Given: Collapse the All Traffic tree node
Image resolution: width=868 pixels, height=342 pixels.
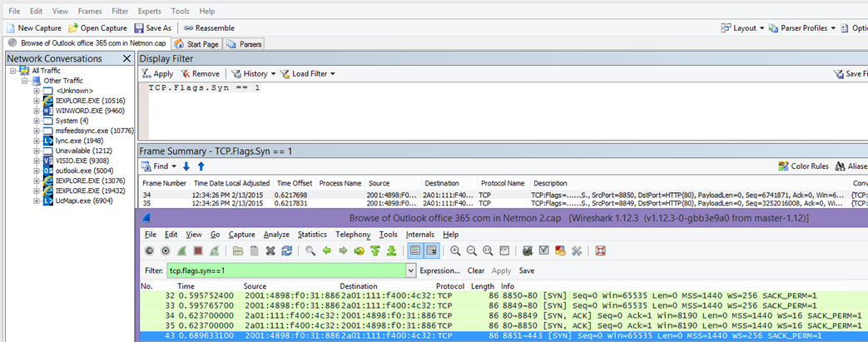Looking at the screenshot, I should click(13, 71).
